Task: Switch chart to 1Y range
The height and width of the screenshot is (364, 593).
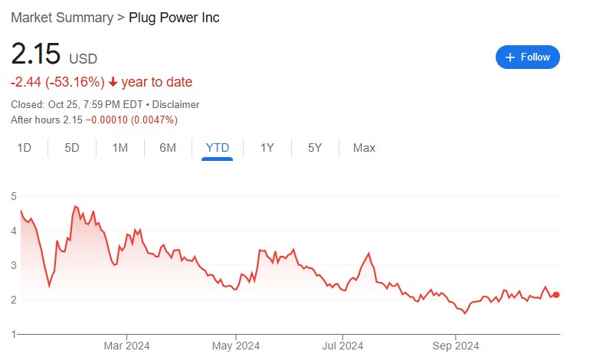Action: (x=267, y=148)
